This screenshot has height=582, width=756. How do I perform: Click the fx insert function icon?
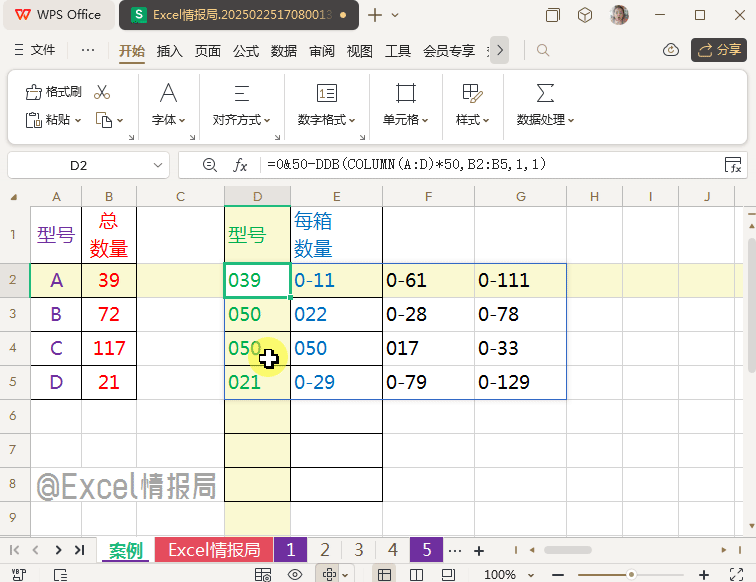240,165
